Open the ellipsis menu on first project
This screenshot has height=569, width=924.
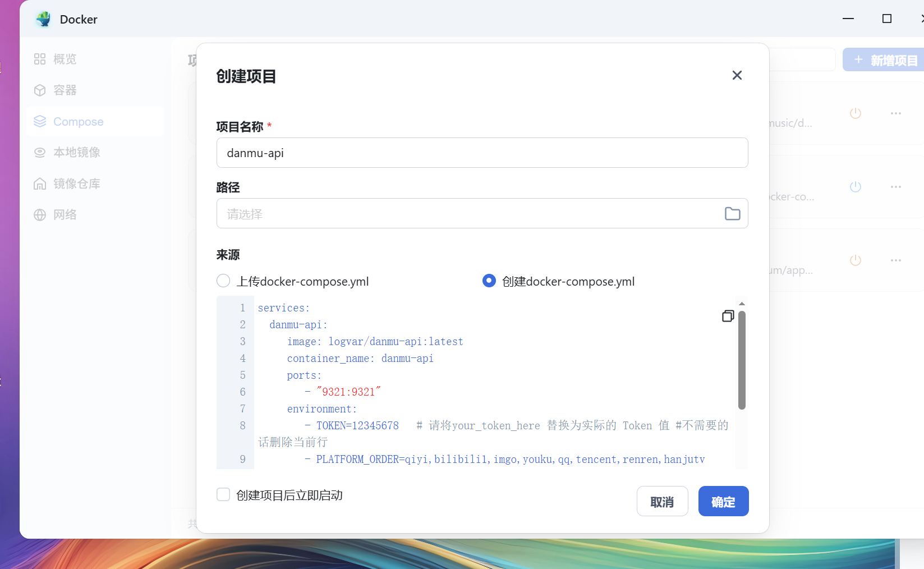pos(895,113)
